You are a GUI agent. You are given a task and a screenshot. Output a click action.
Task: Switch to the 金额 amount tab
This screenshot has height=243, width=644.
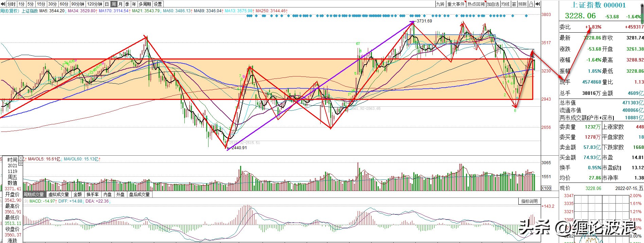coord(78,194)
